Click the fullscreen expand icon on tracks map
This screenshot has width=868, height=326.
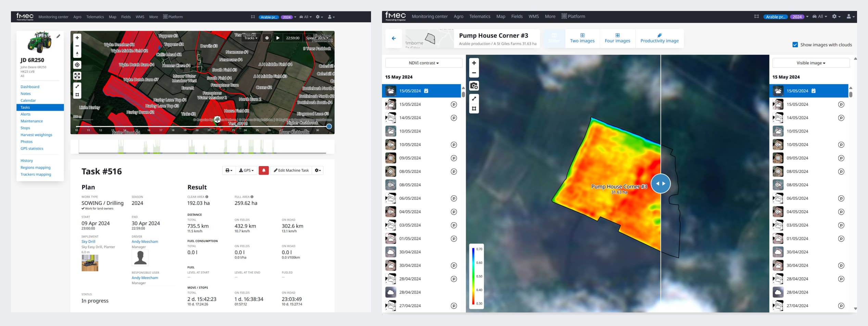pyautogui.click(x=77, y=76)
